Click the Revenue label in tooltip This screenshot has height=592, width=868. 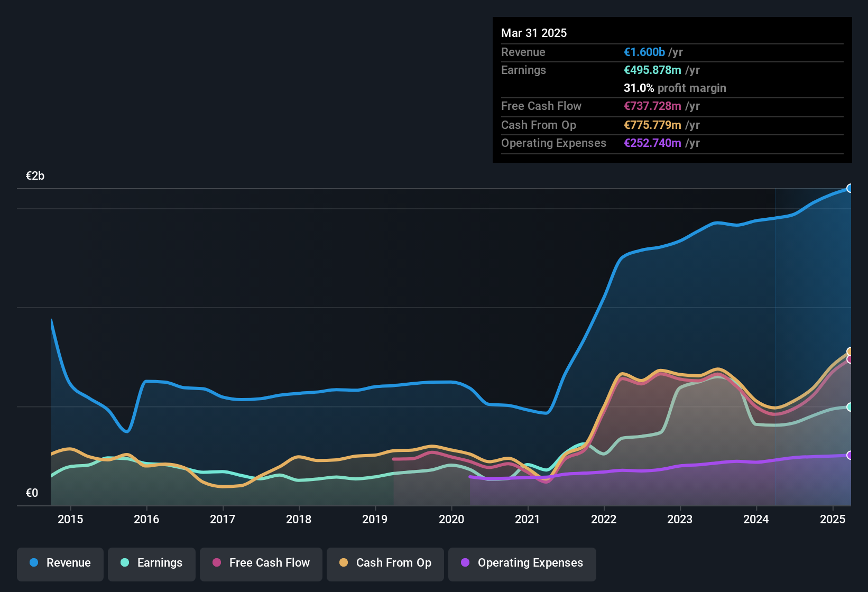point(523,52)
